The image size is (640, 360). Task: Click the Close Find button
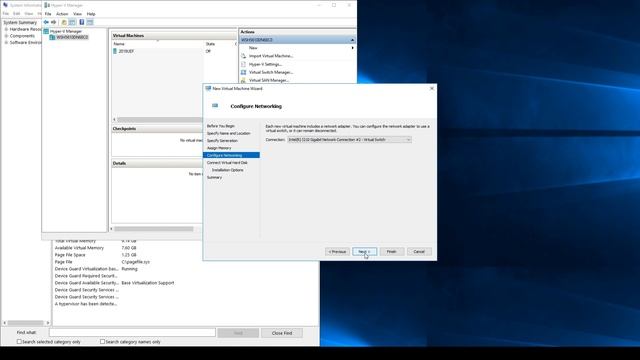[282, 333]
